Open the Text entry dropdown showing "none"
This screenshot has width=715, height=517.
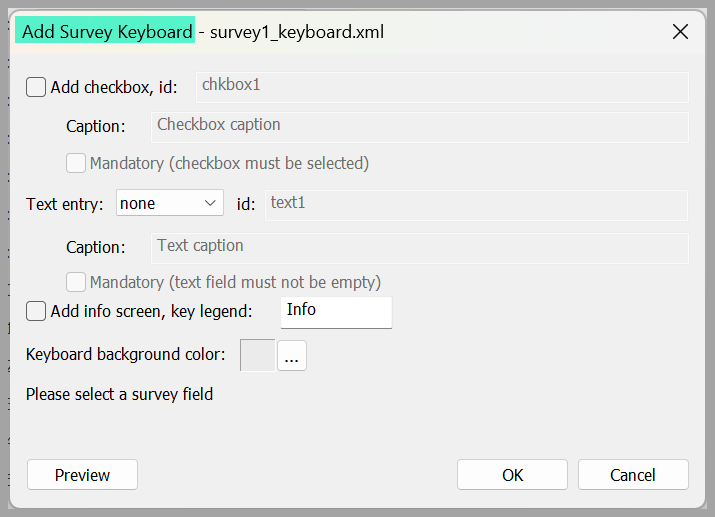tap(170, 203)
